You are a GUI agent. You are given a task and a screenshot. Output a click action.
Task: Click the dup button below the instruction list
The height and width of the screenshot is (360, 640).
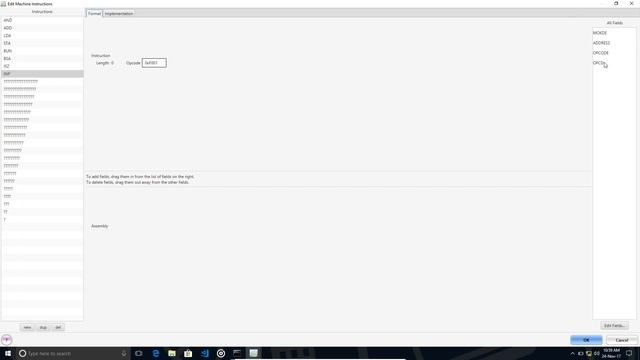pyautogui.click(x=43, y=327)
